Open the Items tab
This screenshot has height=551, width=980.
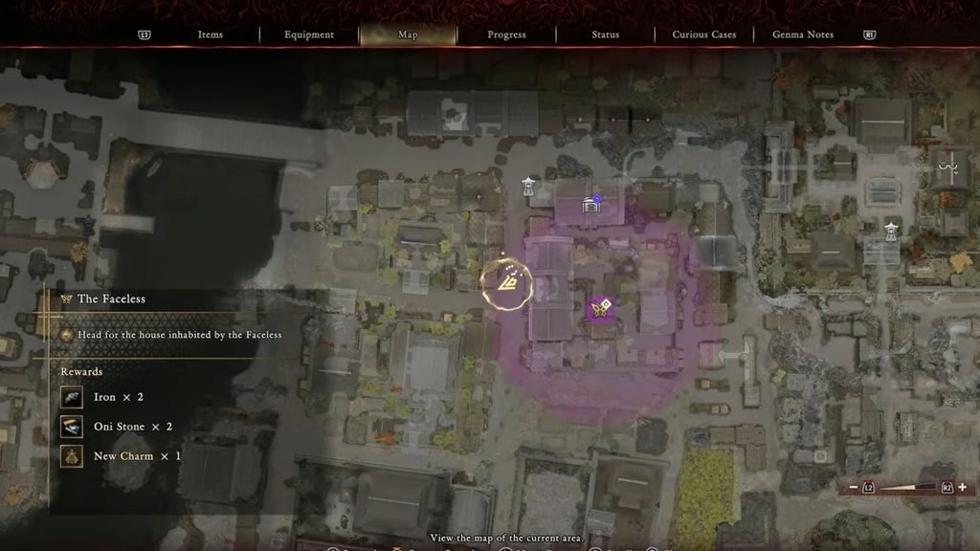tap(210, 35)
